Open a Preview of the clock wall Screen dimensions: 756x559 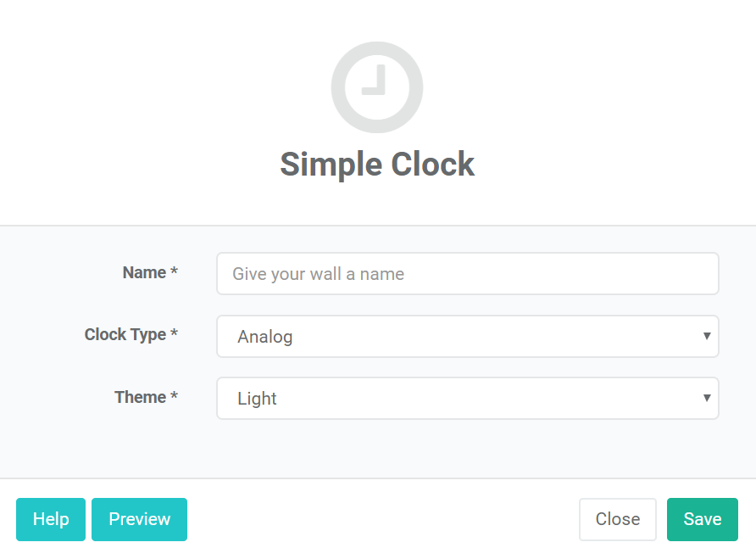click(139, 519)
